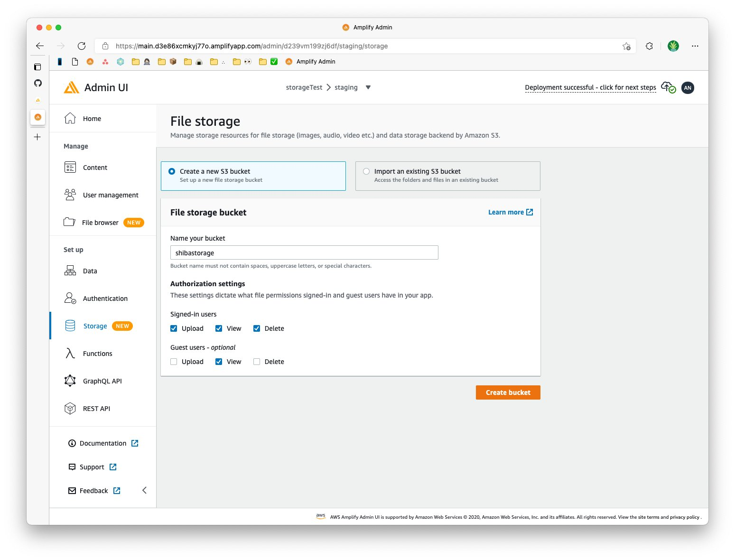Select Import an existing S3 bucket option
The height and width of the screenshot is (560, 735).
(448, 176)
